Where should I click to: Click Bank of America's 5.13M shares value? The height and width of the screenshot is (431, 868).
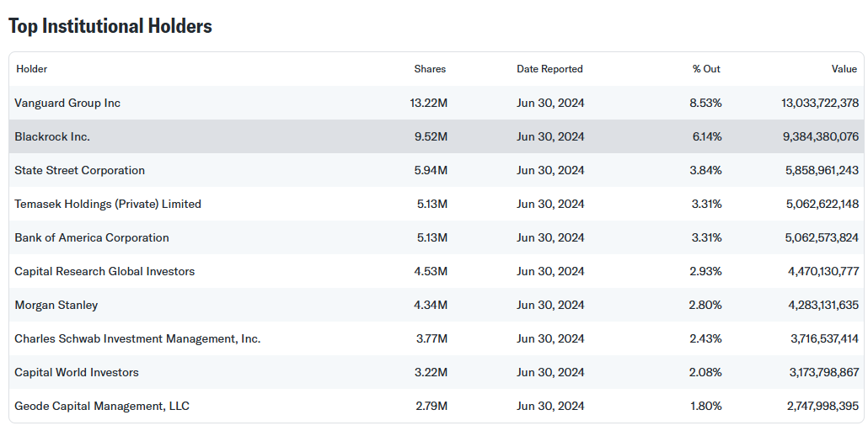pos(431,238)
